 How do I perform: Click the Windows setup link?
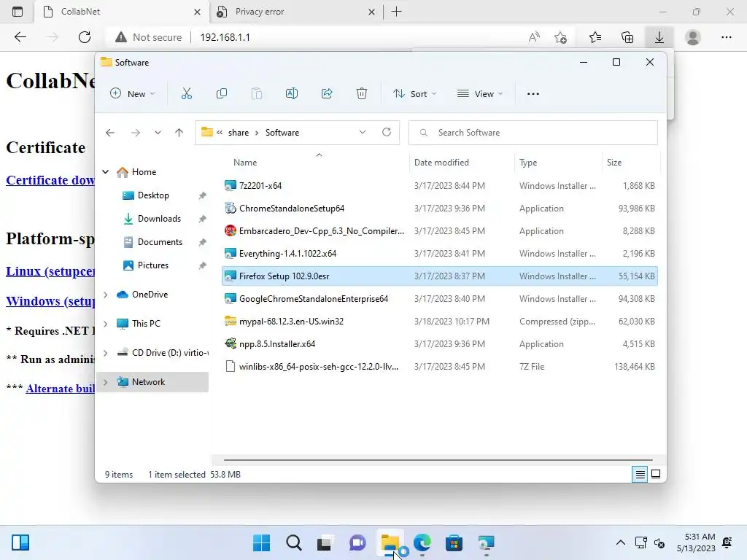50,301
